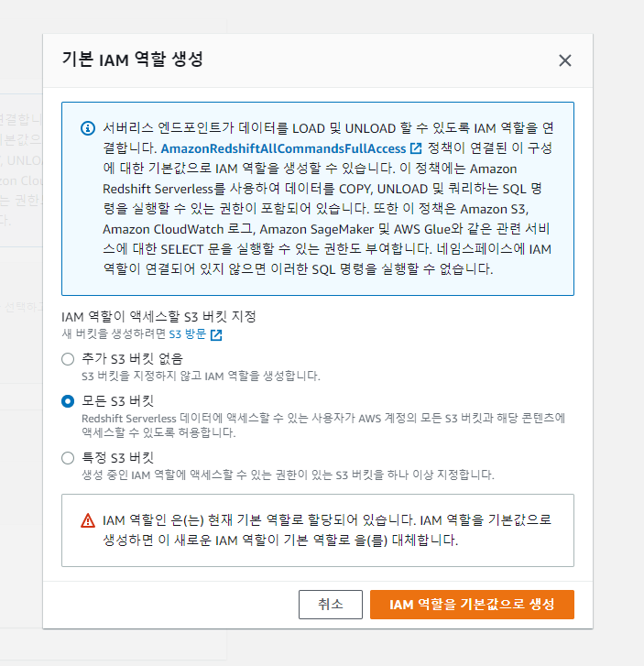Click the IAM 역할이 액세스할 S3 버킷 지정 heading
This screenshot has width=644, height=666.
(x=158, y=316)
